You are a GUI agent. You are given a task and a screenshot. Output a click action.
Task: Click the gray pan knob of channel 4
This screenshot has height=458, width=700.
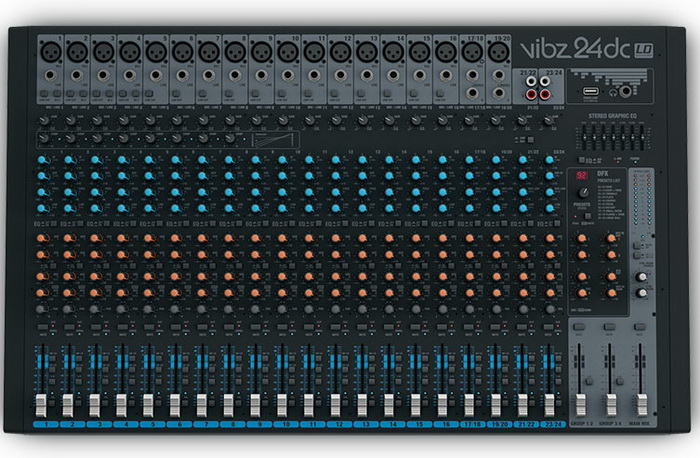point(121,309)
